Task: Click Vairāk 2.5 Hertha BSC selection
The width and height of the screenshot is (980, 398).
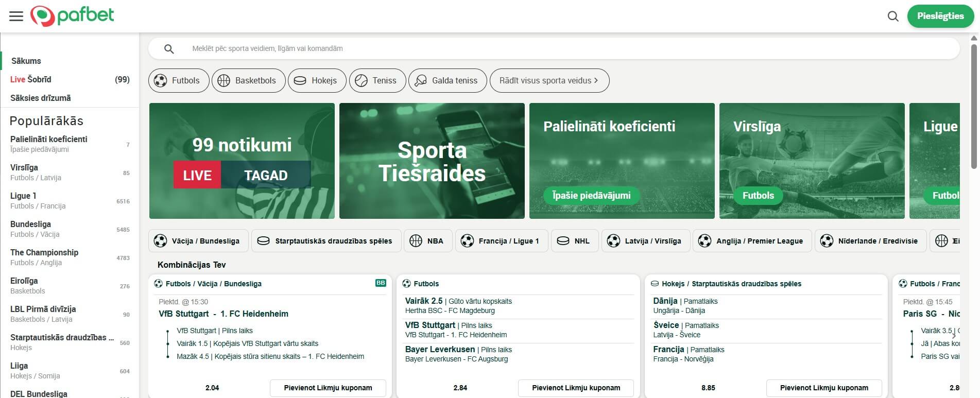Action: point(520,306)
